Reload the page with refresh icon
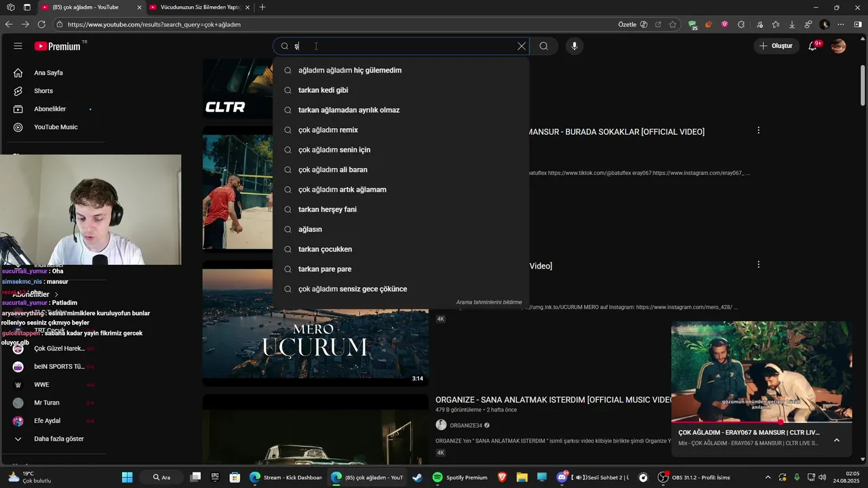The image size is (868, 488). coord(41,24)
